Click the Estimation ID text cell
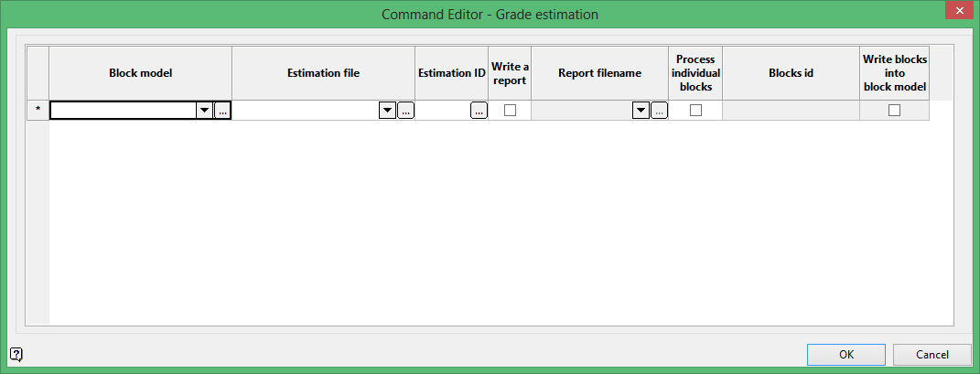980x374 pixels. click(x=443, y=111)
